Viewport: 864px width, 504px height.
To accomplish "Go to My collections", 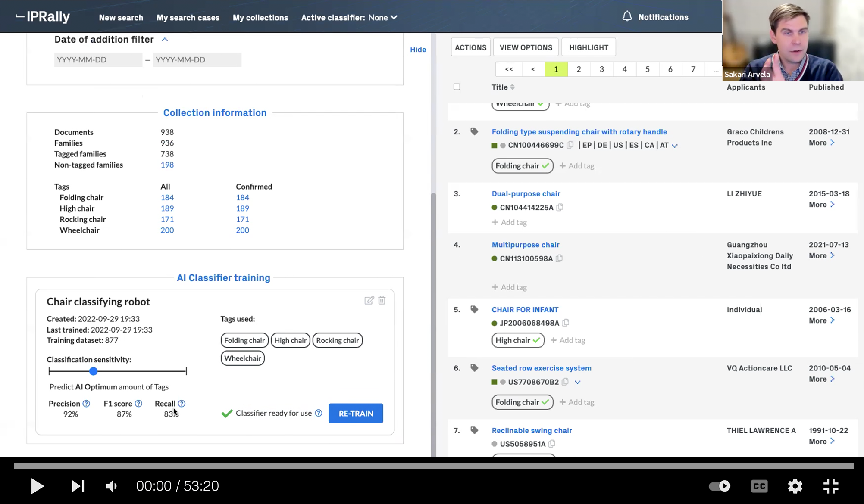I will [x=260, y=18].
